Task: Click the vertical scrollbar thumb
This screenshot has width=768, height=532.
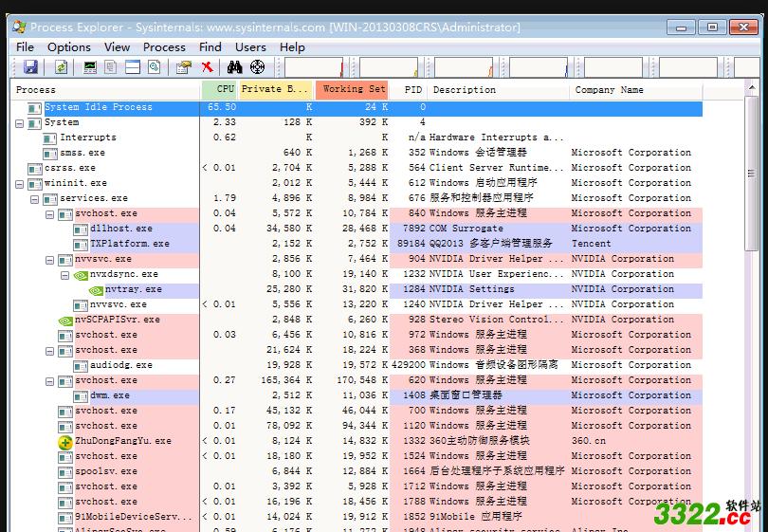Action: tap(752, 174)
